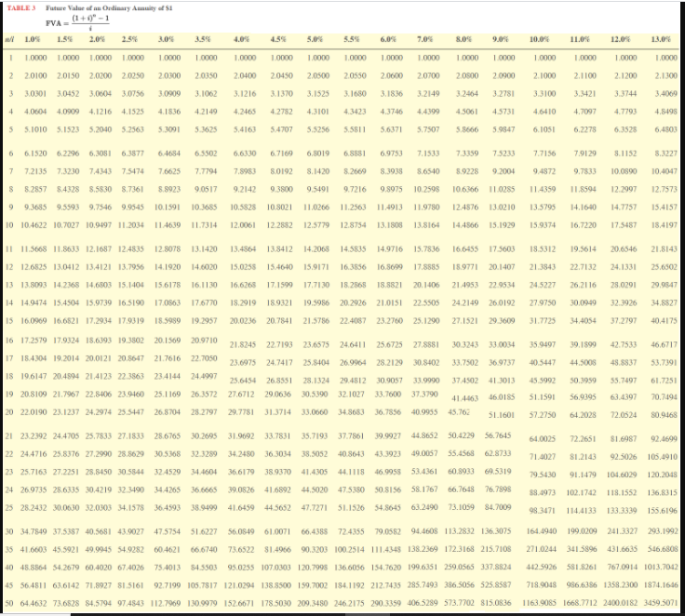Image resolution: width=685 pixels, height=616 pixels.
Task: Select the 10.0% column header
Action: [x=540, y=39]
